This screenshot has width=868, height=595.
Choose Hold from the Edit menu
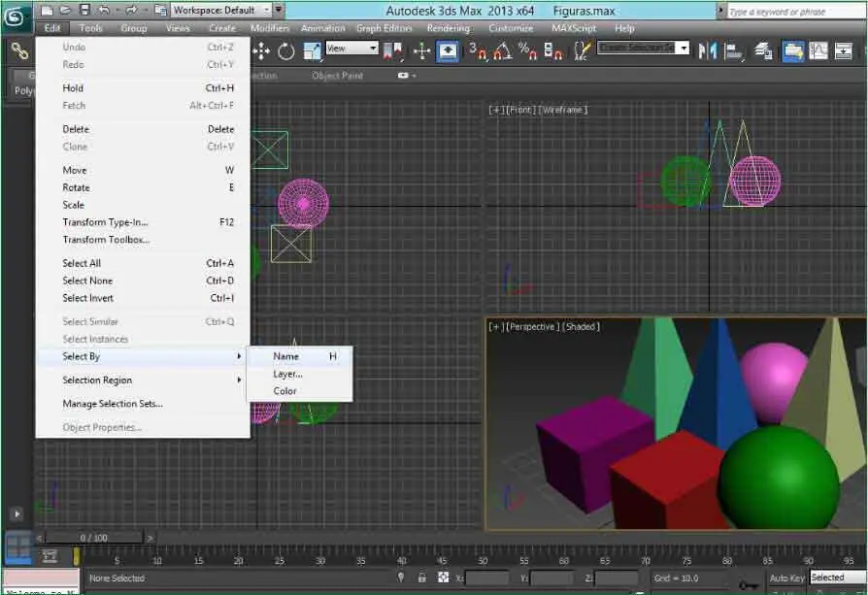(143, 88)
